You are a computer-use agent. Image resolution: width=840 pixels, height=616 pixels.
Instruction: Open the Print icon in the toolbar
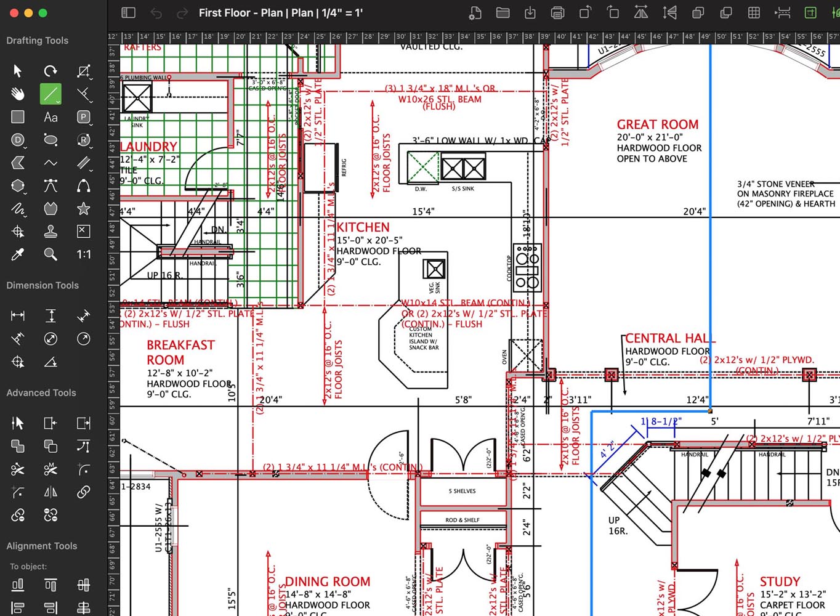pos(557,12)
